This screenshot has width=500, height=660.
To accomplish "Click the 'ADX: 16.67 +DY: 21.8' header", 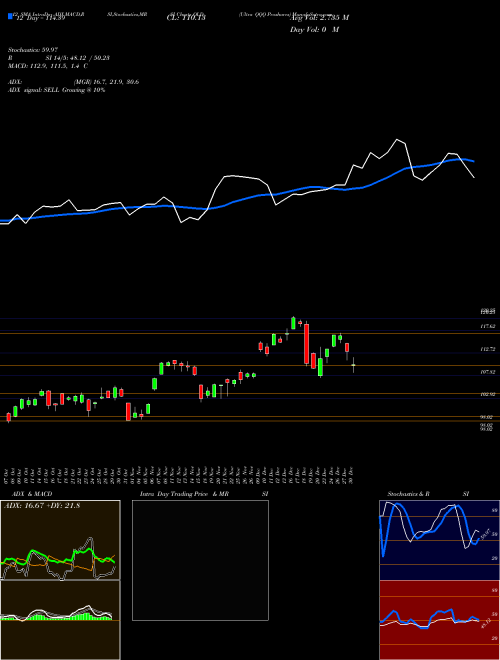I will click(42, 505).
